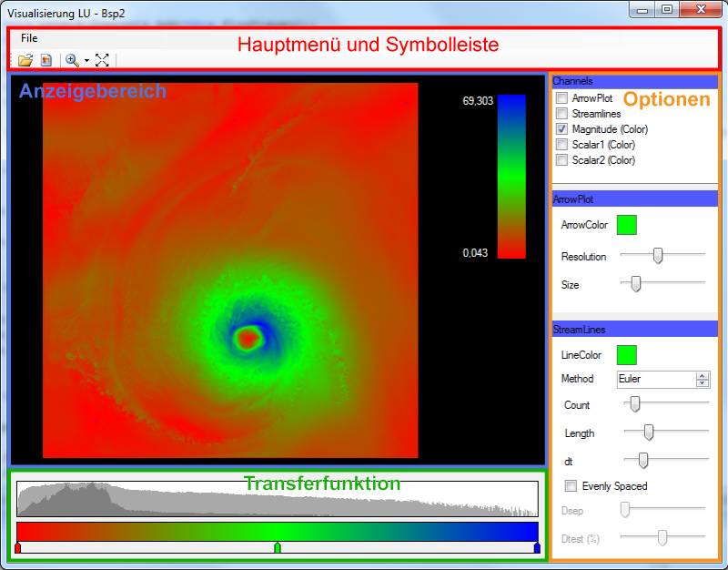The image size is (728, 570).
Task: Select the blue right transfer function marker
Action: click(x=537, y=547)
